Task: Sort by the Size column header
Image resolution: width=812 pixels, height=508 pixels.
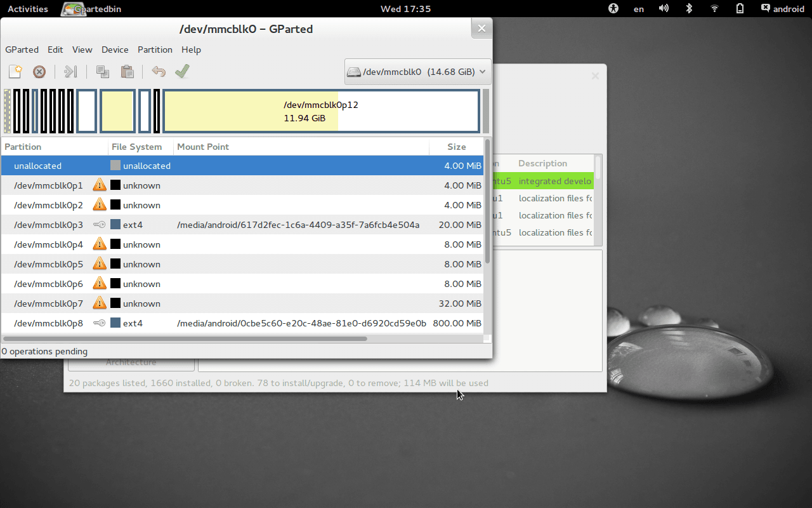Action: 456,147
